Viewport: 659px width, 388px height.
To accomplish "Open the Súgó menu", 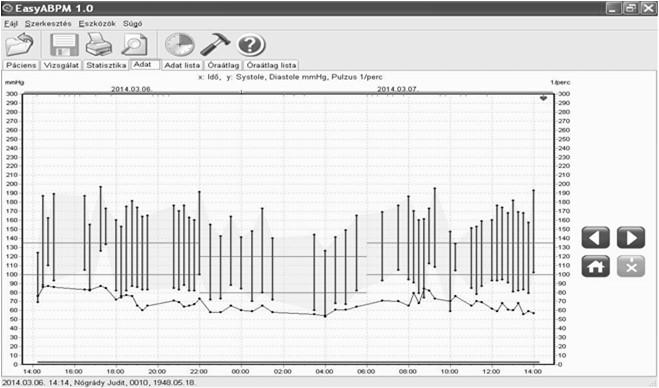I will point(132,24).
